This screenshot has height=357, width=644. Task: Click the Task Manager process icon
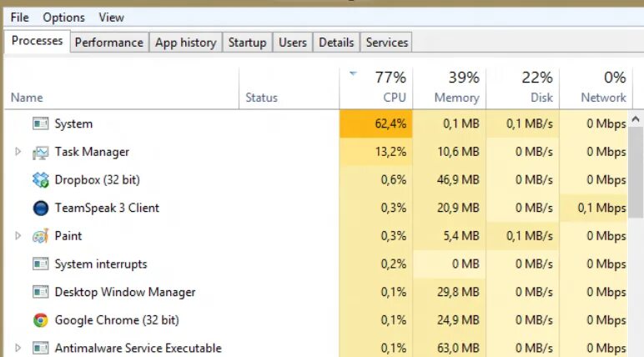coord(40,152)
